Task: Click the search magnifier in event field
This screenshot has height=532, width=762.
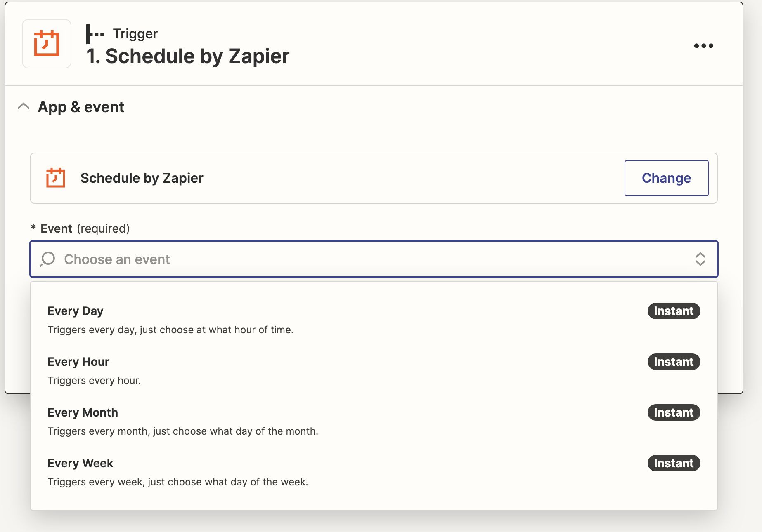Action: coord(47,259)
